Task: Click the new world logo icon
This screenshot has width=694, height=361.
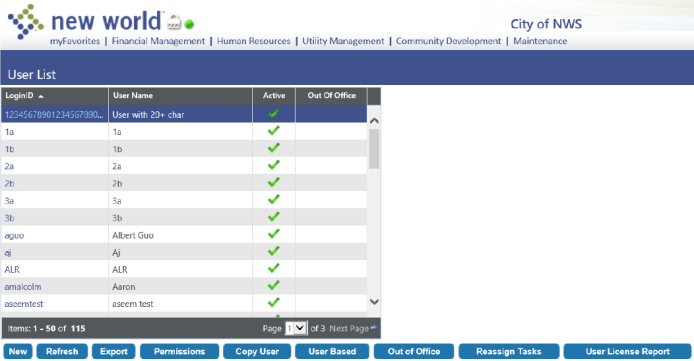Action: coord(26,22)
